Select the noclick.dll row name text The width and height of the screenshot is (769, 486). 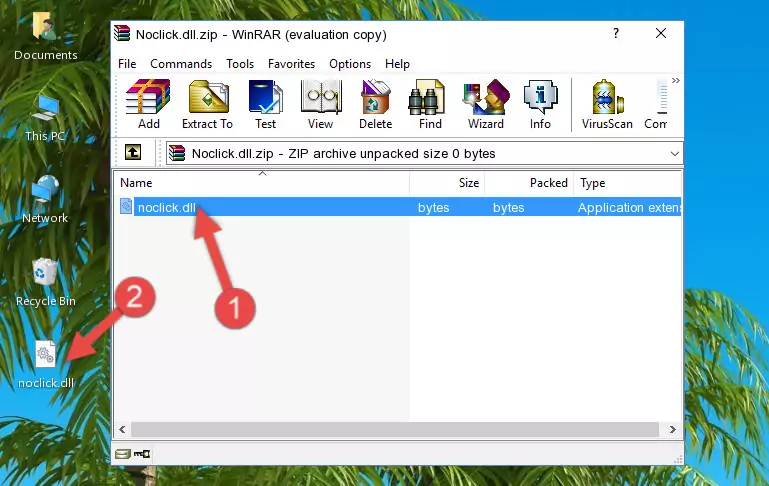(166, 207)
